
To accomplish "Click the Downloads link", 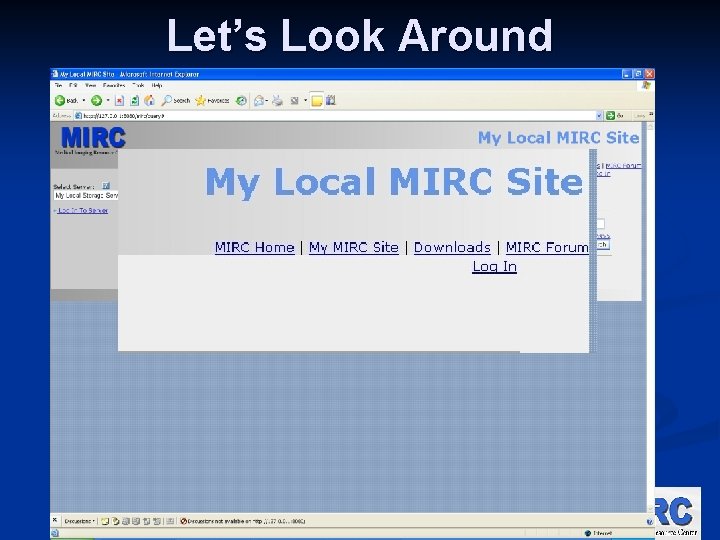I will pyautogui.click(x=452, y=248).
